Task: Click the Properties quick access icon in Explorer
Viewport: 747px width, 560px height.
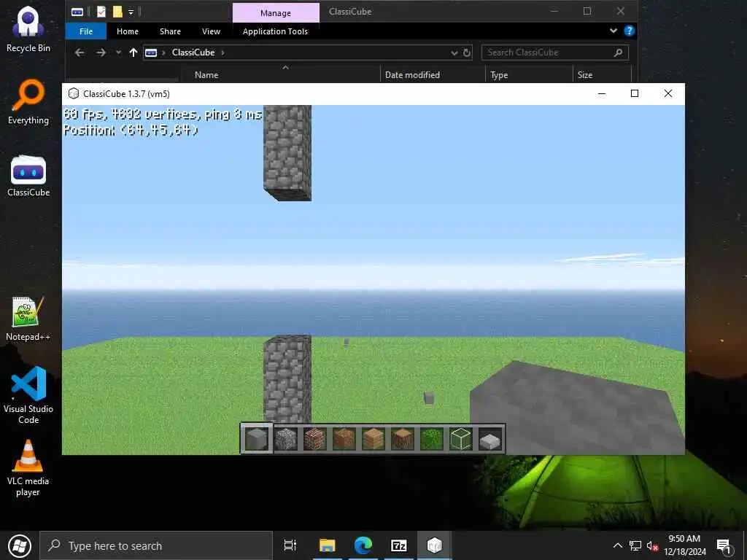Action: point(101,12)
